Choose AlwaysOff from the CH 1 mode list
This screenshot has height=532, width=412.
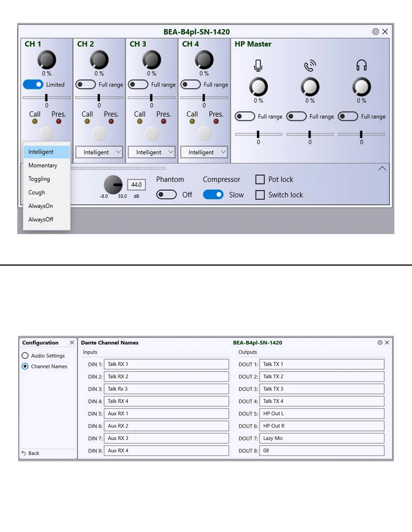46,219
